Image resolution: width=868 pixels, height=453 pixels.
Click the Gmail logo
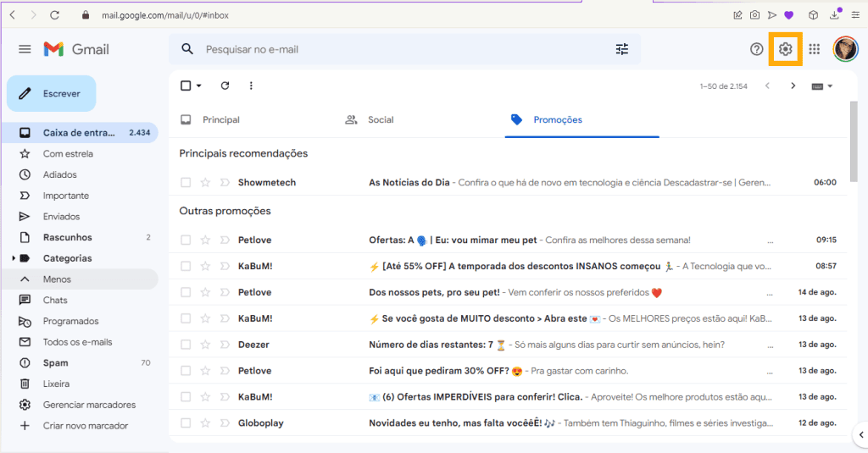coord(76,49)
